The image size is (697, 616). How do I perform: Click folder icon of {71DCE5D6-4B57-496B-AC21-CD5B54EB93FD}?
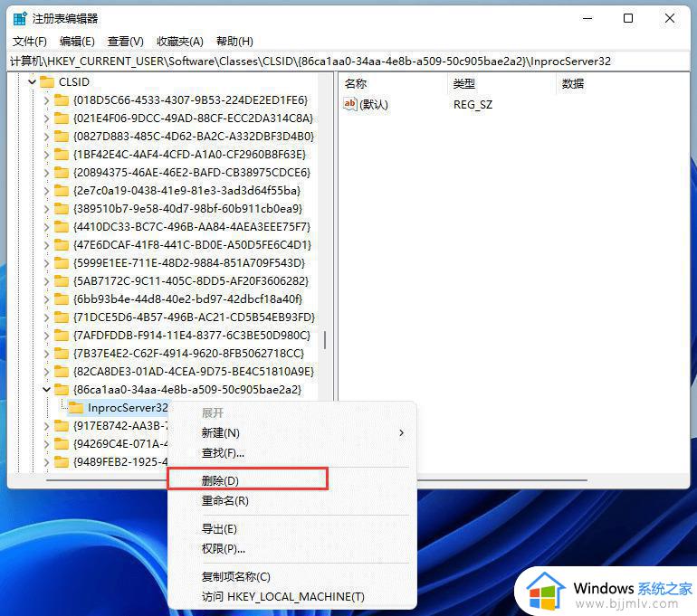[62, 317]
